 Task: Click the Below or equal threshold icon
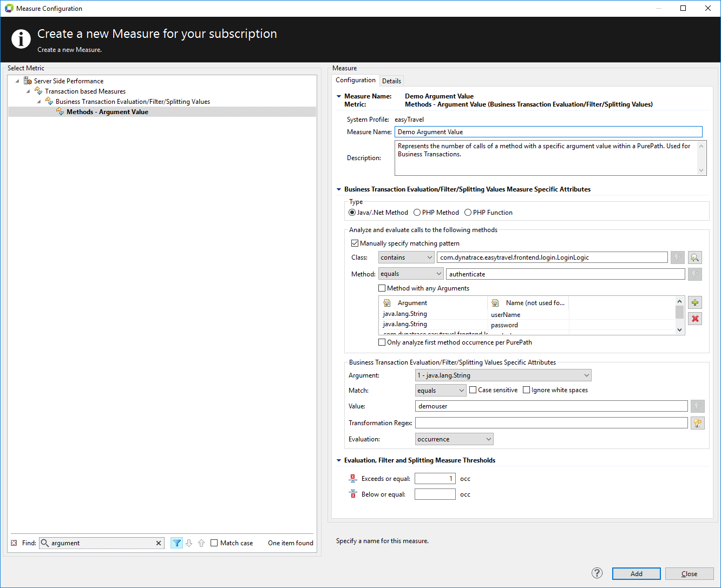tap(353, 494)
